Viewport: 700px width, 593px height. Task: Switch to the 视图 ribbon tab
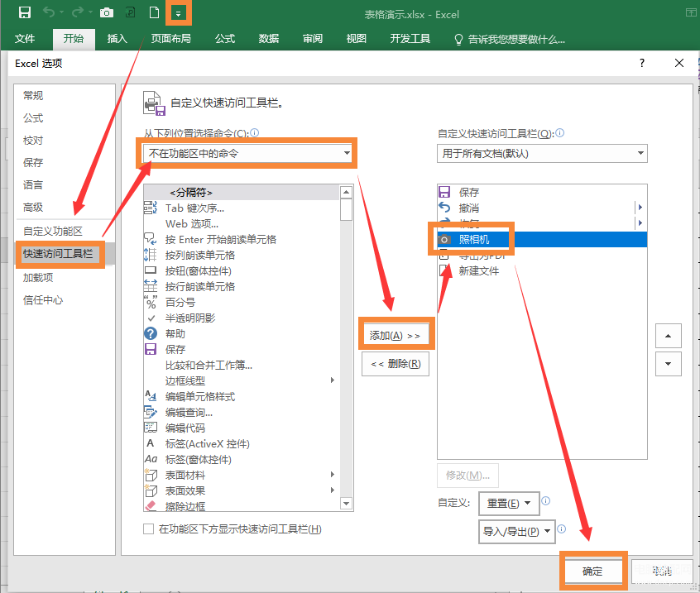pos(357,39)
